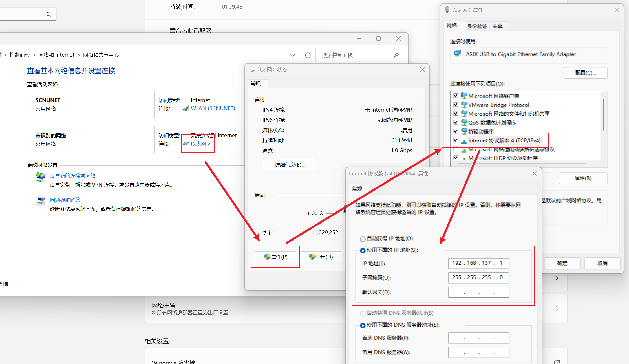The width and height of the screenshot is (629, 364).
Task: Click the IP 地址 input field
Action: coord(478,263)
